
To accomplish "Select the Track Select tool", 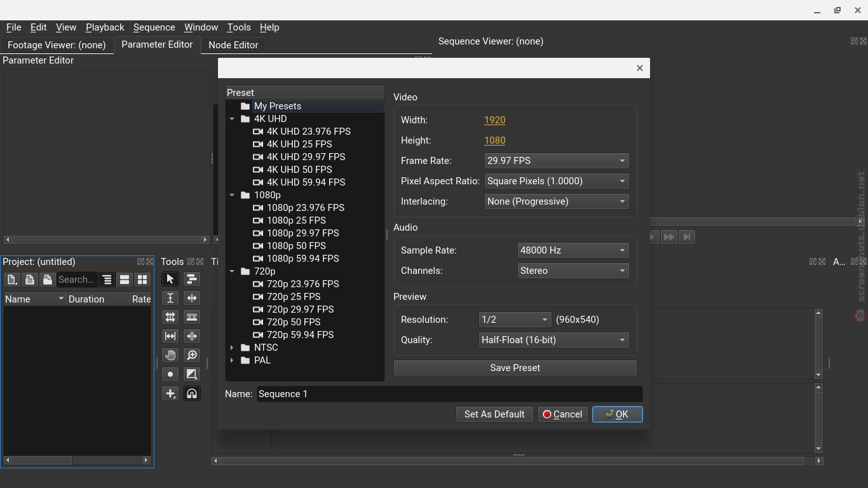I will click(x=192, y=279).
